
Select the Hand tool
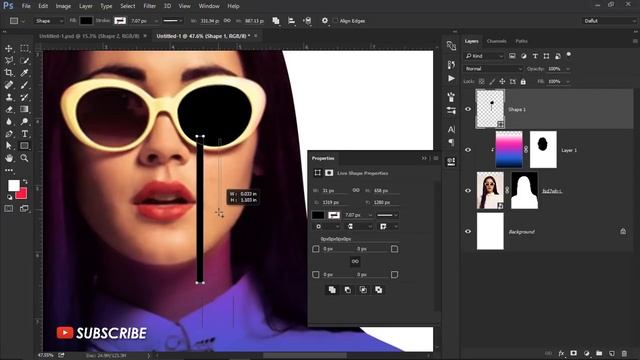pyautogui.click(x=9, y=158)
